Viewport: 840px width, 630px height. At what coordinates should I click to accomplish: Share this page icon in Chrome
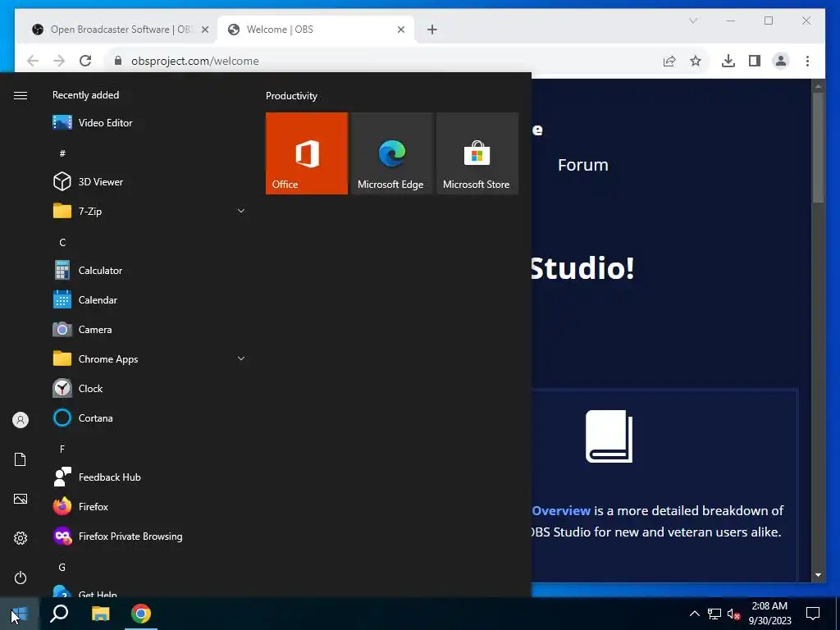669,61
